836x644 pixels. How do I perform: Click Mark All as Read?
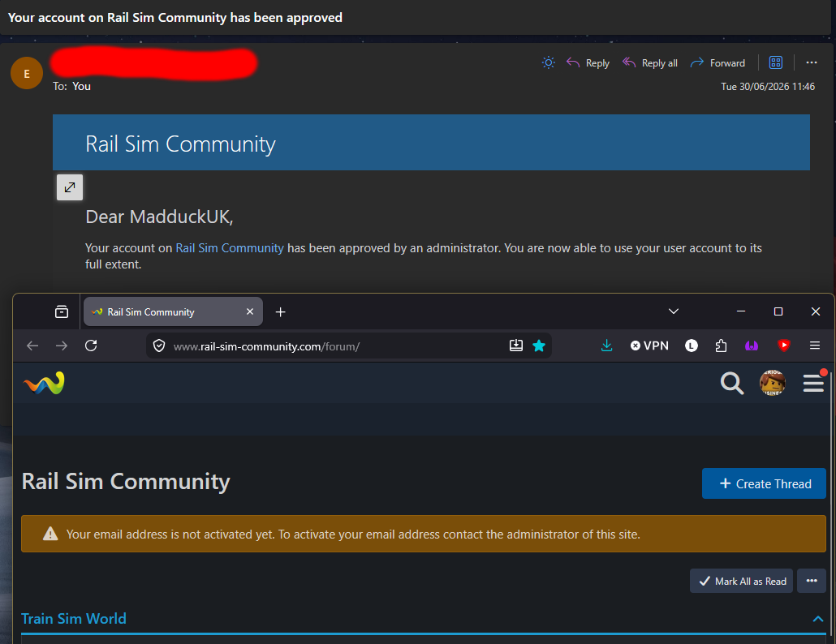pos(742,582)
